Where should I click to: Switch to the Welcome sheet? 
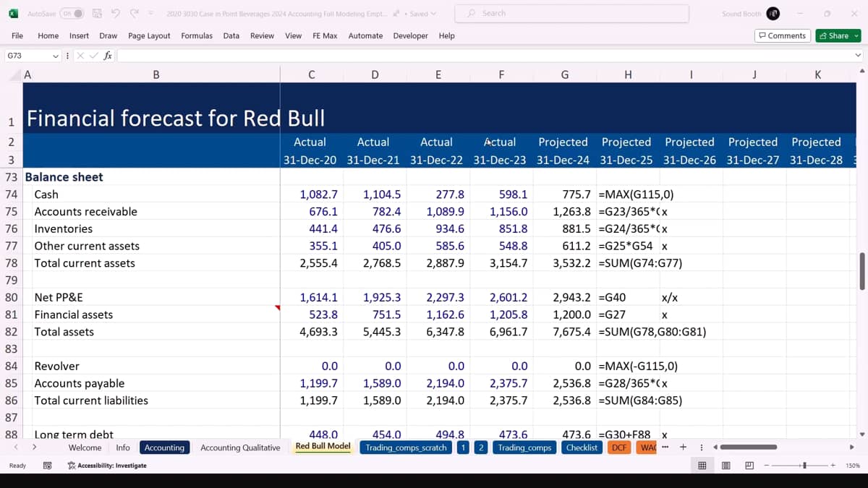tap(85, 448)
